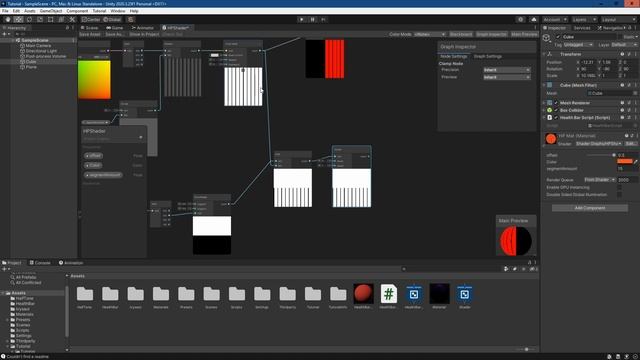Open the Layer dropdown in Inspector
The height and width of the screenshot is (360, 640).
(623, 44)
